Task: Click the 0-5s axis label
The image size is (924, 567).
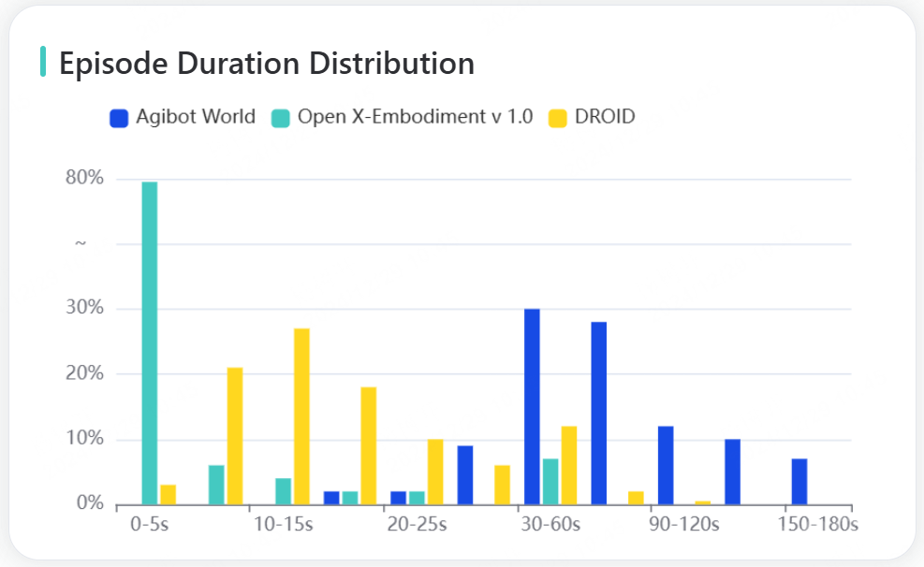Action: pyautogui.click(x=150, y=524)
